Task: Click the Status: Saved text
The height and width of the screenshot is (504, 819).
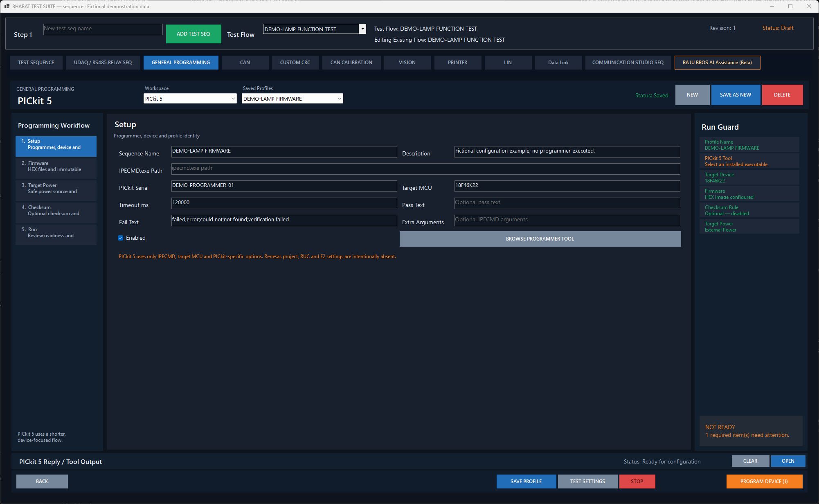Action: coord(651,95)
